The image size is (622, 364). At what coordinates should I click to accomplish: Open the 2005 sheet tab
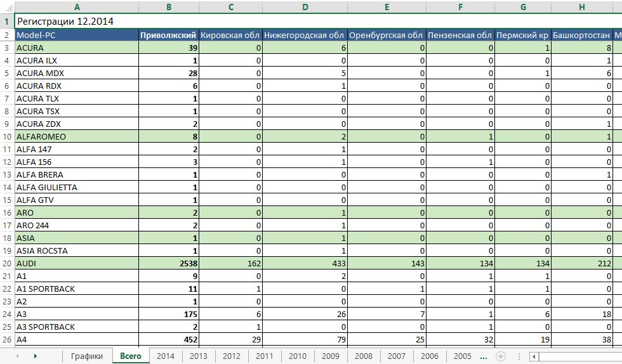(x=463, y=356)
